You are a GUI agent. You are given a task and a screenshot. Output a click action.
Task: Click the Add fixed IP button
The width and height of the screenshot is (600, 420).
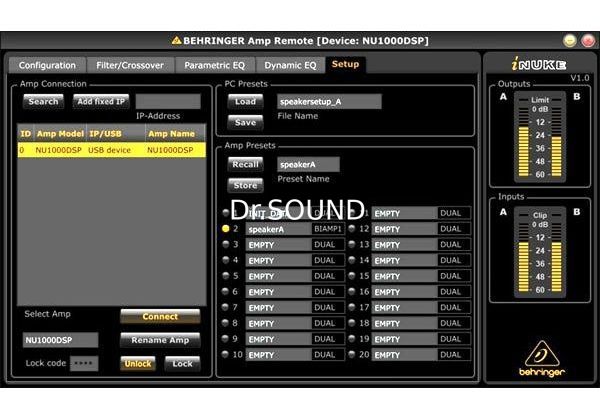tap(102, 102)
